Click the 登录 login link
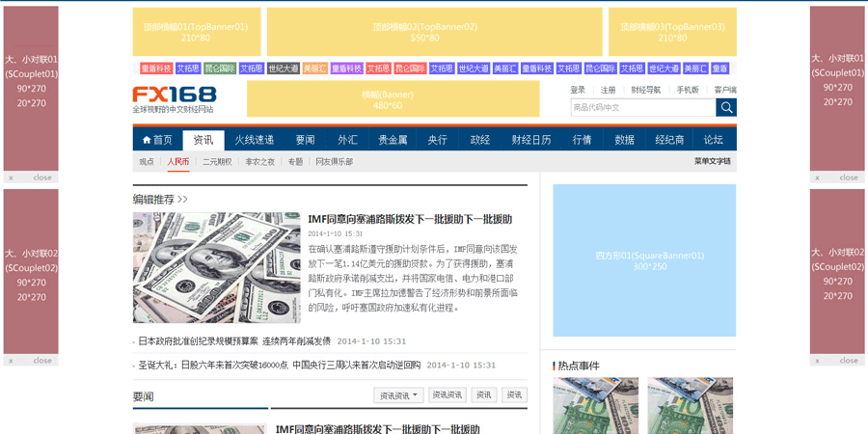 coord(578,90)
